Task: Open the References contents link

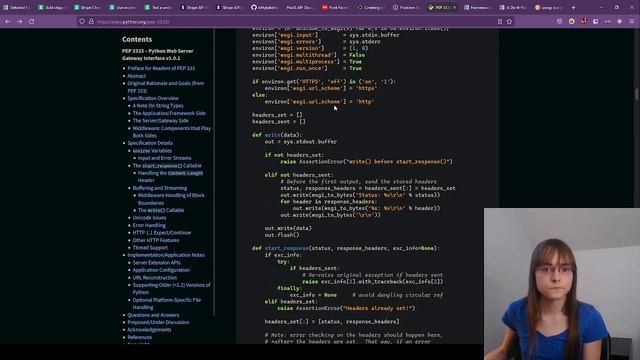Action: 140,337
